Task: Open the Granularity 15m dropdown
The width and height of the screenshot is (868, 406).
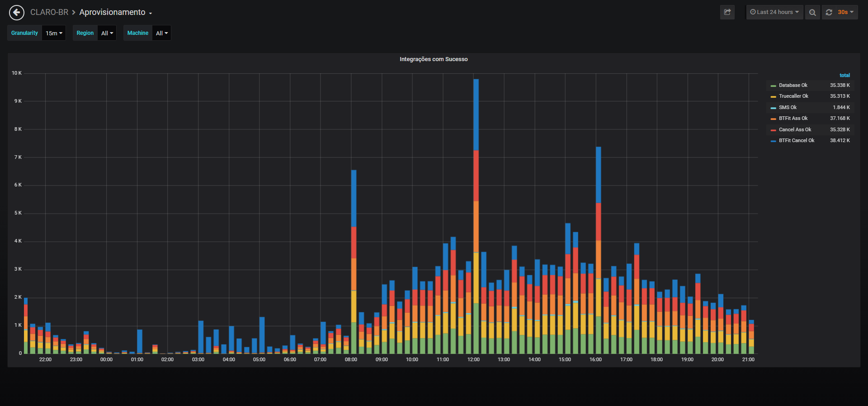Action: (54, 33)
